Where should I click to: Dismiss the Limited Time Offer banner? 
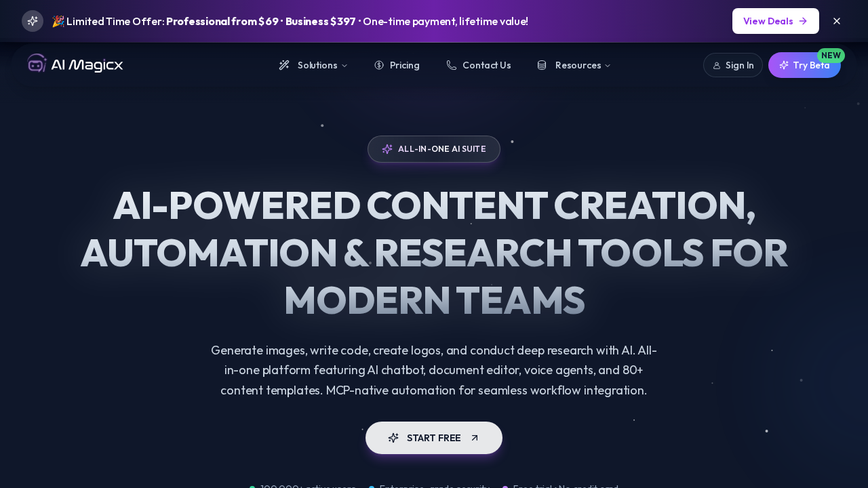point(837,21)
